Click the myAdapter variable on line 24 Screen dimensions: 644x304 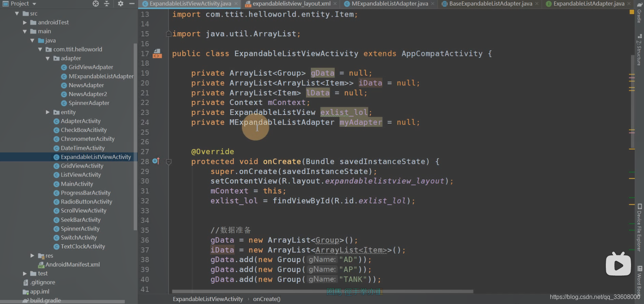(x=361, y=122)
